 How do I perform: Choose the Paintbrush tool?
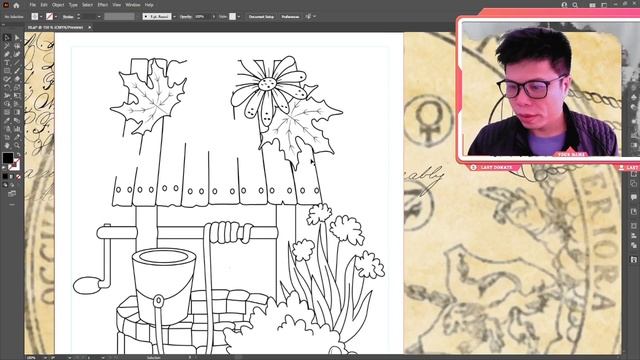point(17,71)
